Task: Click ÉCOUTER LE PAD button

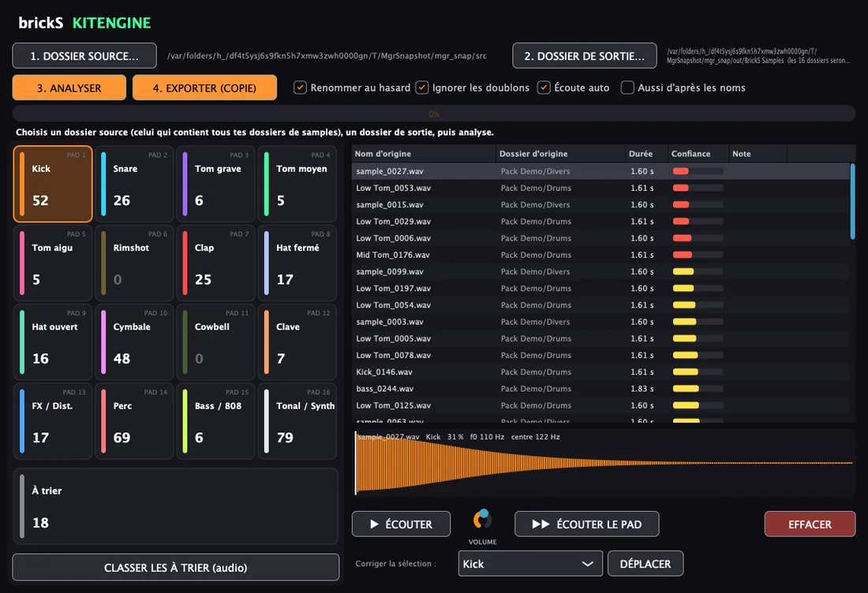Action: click(x=587, y=524)
